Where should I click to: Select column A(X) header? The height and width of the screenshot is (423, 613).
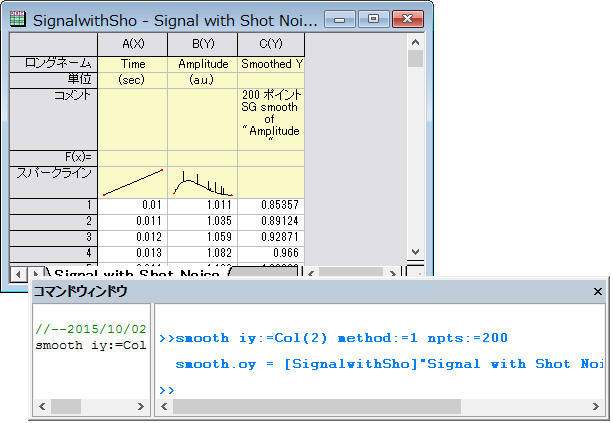coord(133,44)
